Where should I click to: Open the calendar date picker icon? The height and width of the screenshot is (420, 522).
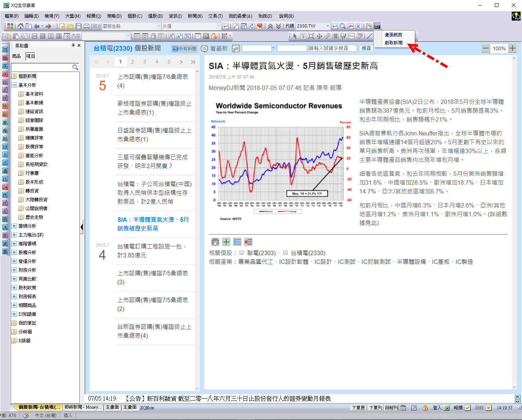coord(236,48)
